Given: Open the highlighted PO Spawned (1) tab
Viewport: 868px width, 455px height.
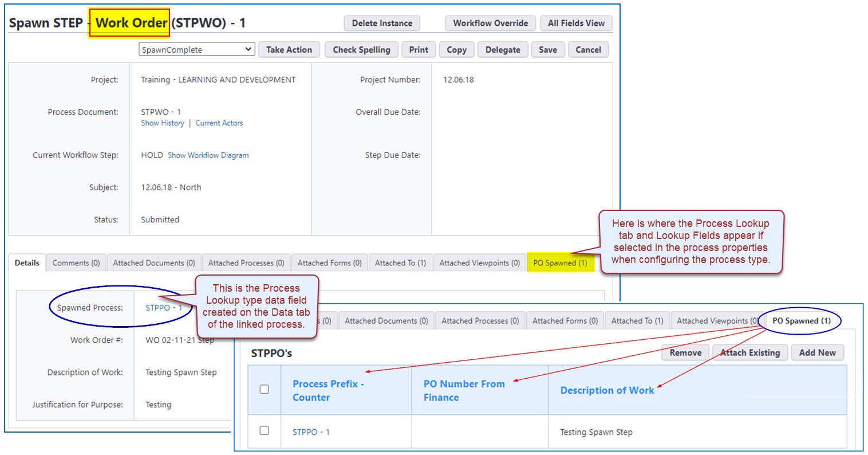Looking at the screenshot, I should 559,263.
